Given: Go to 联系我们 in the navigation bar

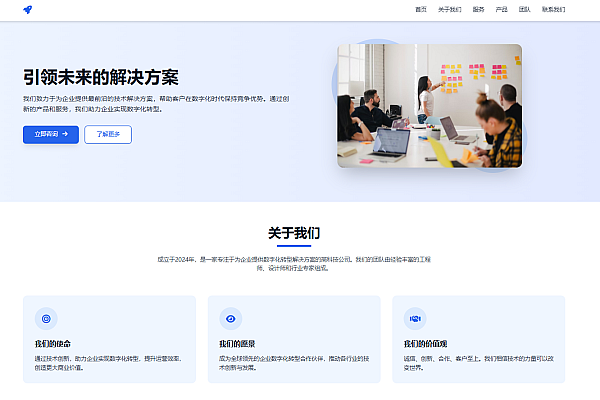Looking at the screenshot, I should (x=553, y=10).
